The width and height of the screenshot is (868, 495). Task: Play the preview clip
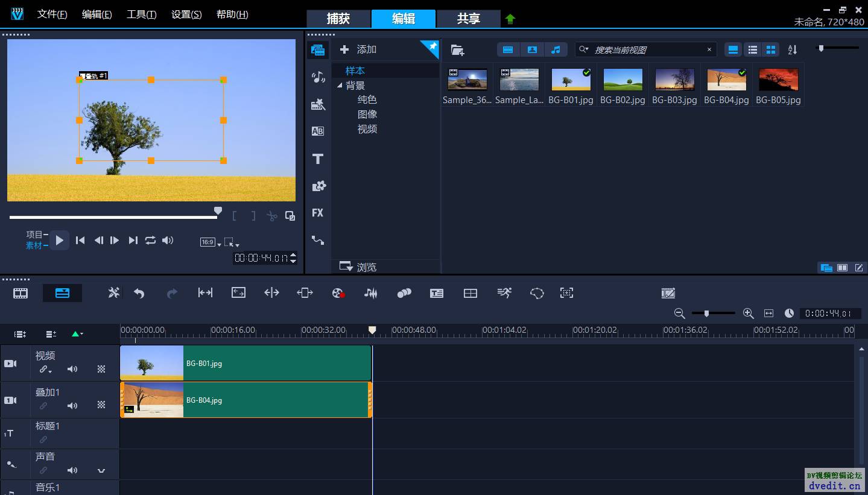pyautogui.click(x=59, y=240)
